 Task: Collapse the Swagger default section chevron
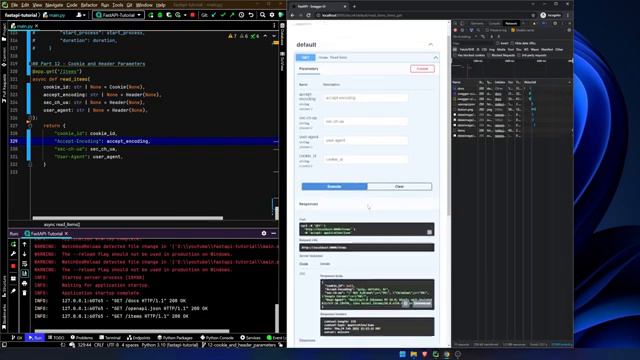tap(431, 44)
